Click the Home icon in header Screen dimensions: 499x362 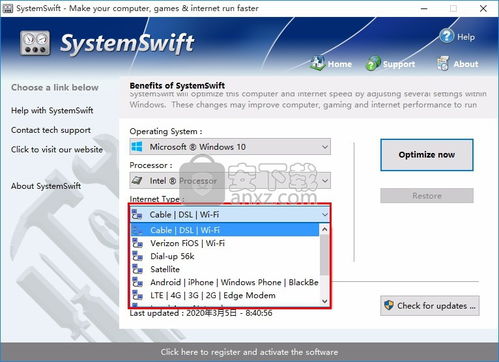point(318,63)
